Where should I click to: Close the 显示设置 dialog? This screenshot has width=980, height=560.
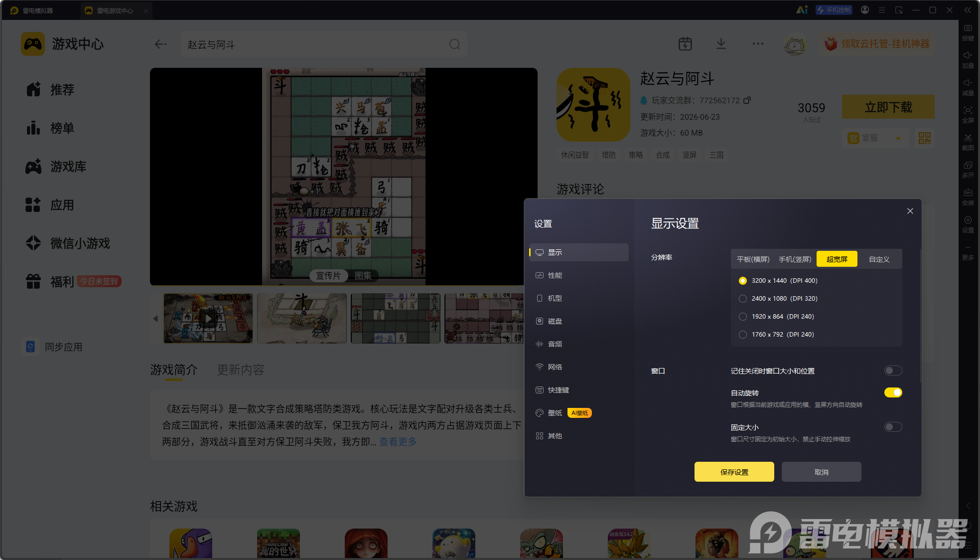pos(910,211)
